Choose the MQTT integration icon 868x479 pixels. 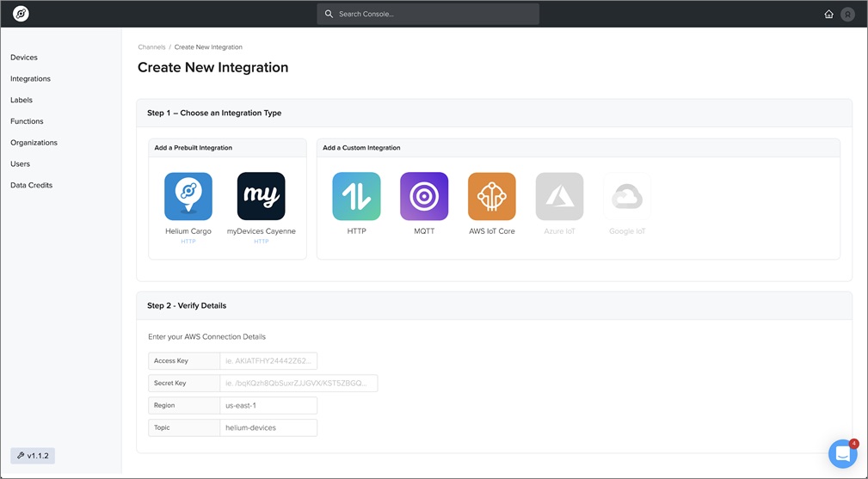pyautogui.click(x=424, y=196)
